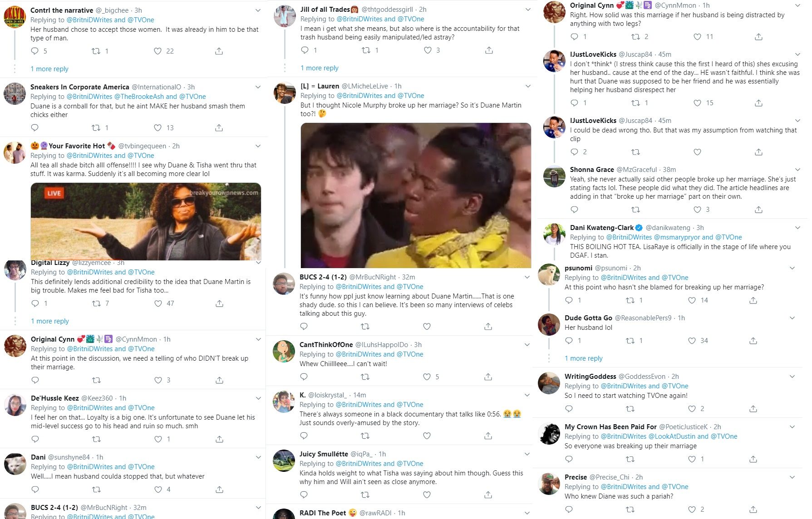Retweet Digital Lizzy's tweet

[x=96, y=304]
